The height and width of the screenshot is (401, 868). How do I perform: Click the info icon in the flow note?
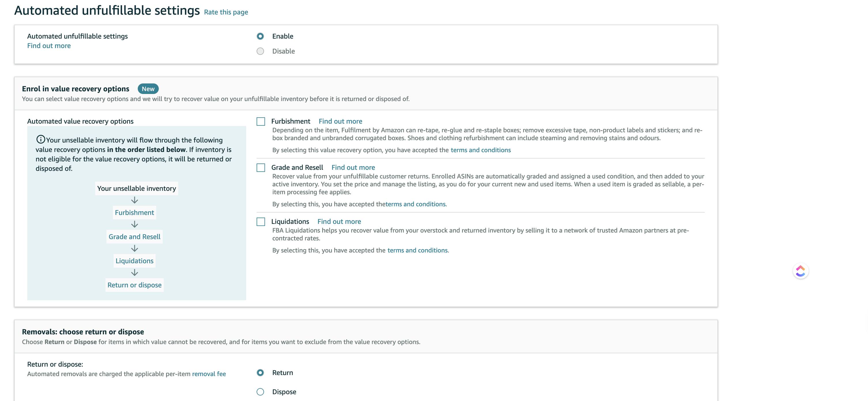40,139
